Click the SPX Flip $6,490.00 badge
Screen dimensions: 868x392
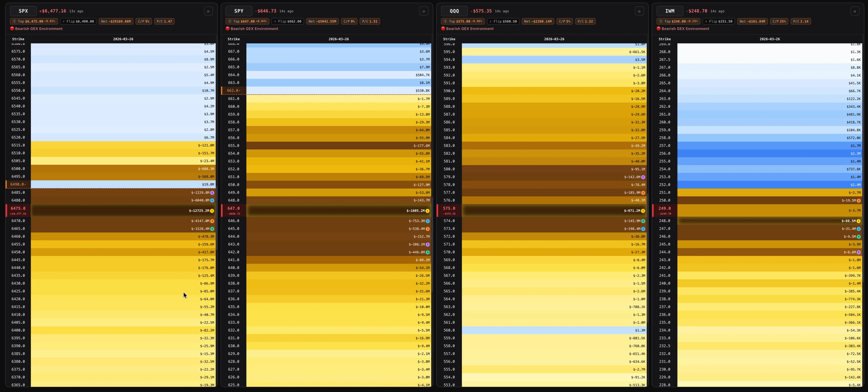click(78, 21)
